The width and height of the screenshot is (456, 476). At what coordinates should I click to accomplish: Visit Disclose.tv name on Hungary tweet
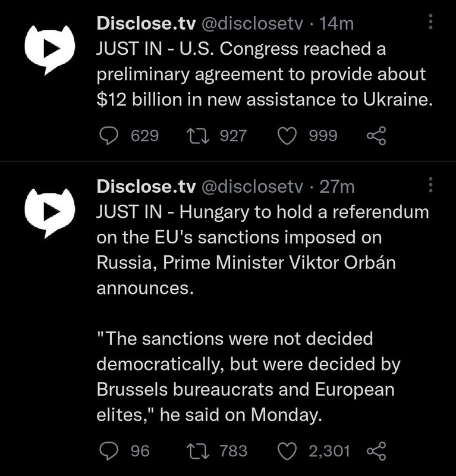[146, 186]
